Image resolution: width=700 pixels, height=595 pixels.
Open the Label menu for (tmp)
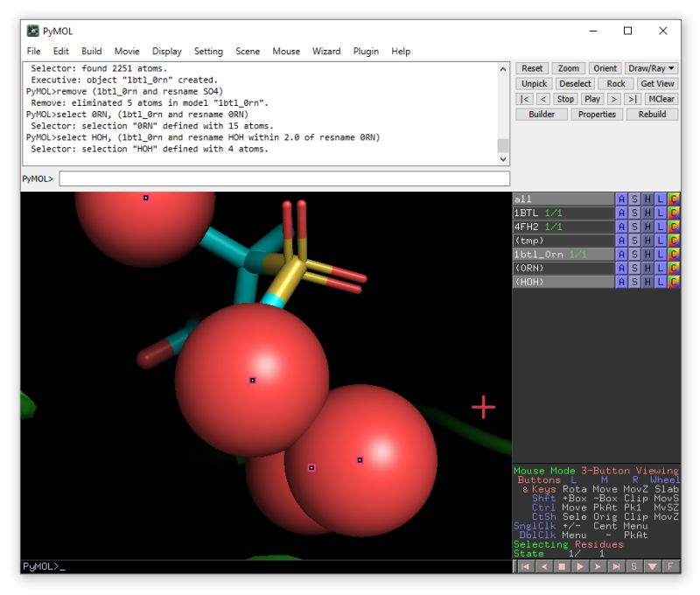point(660,241)
